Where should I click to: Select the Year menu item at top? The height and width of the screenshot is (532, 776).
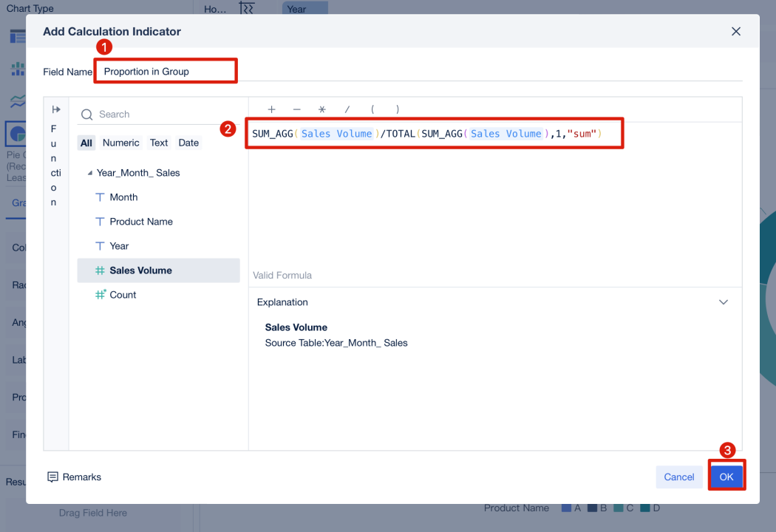[298, 9]
